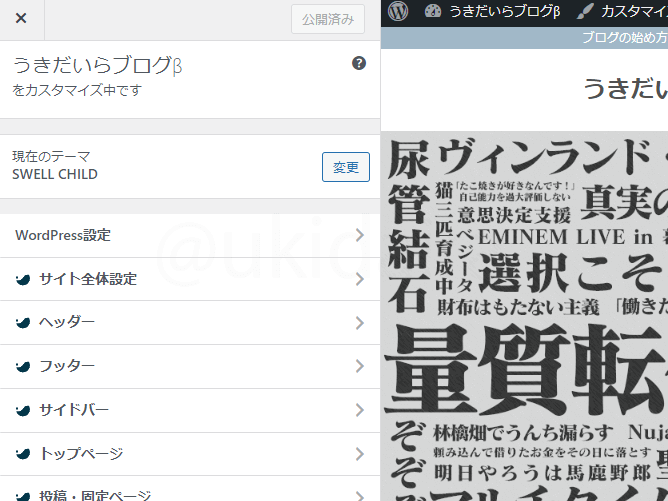
Task: Open the トップページ section
Action: (190, 454)
